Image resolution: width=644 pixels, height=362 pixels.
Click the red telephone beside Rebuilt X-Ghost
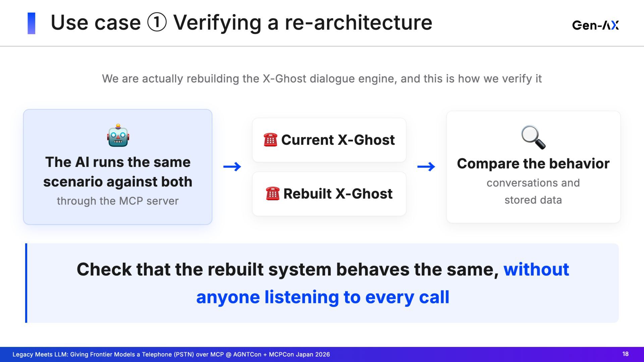point(272,193)
